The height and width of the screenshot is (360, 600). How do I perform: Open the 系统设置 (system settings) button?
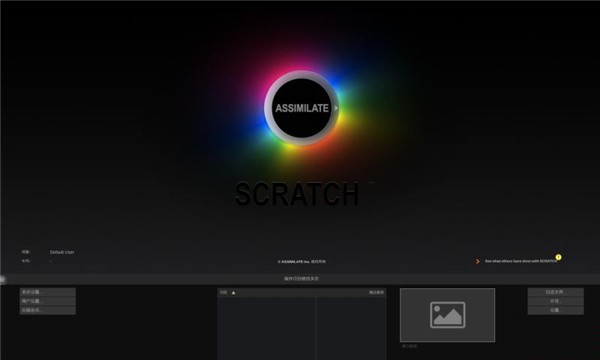tap(48, 292)
